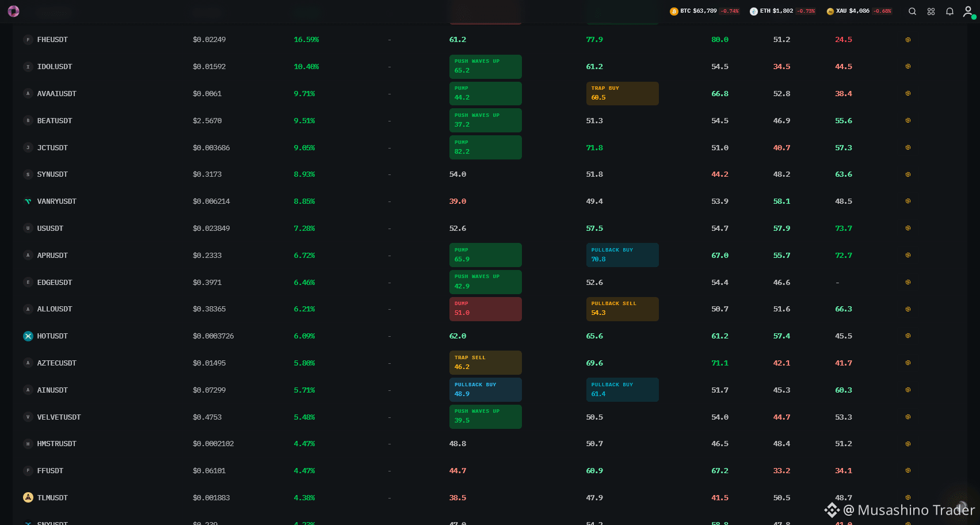Viewport: 980px width, 525px height.
Task: Select the JCTUSDT symbol name
Action: pos(52,147)
